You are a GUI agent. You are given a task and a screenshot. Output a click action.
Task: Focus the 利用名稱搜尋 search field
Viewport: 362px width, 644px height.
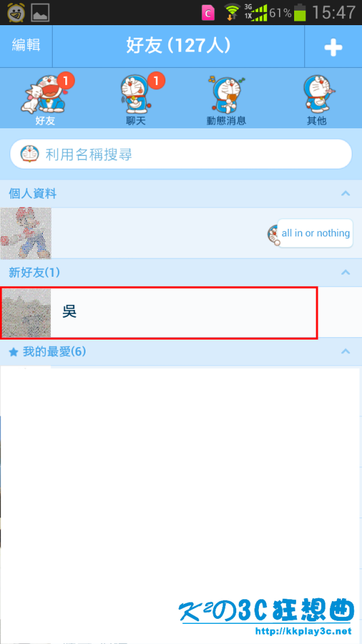pos(181,155)
